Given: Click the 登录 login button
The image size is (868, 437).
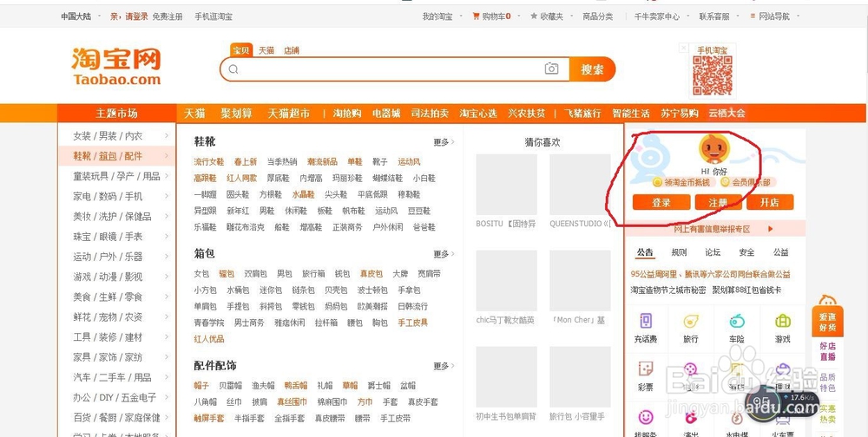Looking at the screenshot, I should click(661, 202).
